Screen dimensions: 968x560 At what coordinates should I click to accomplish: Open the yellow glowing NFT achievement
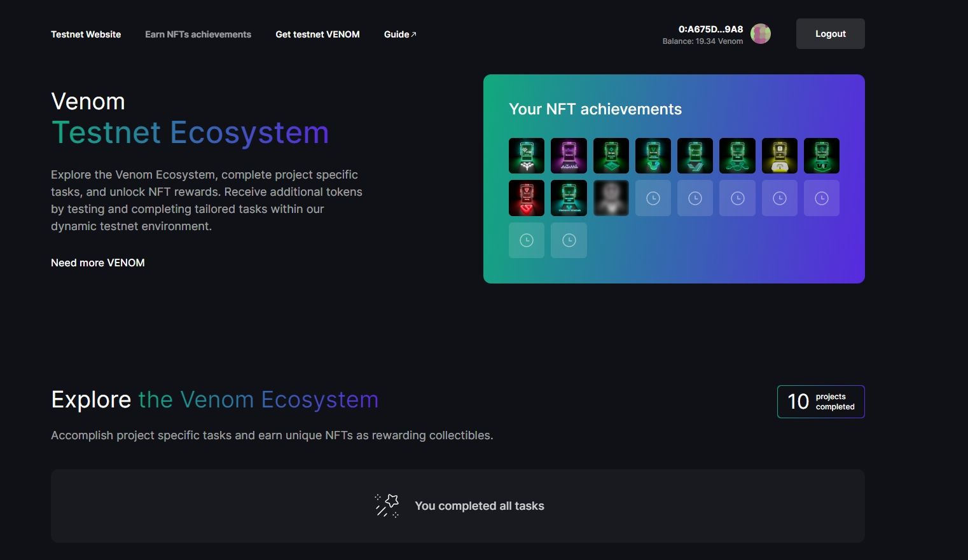click(780, 156)
